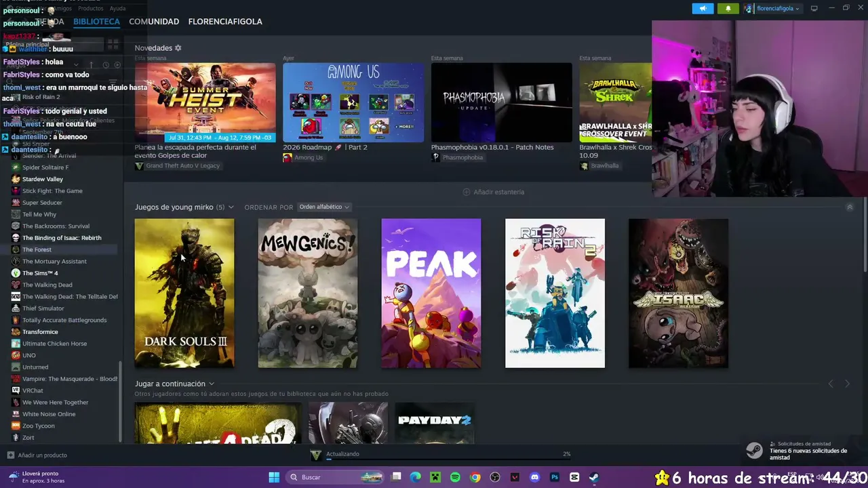Click plus icon beside Añadir un producto
Screen dimensions: 868x488
[x=10, y=455]
